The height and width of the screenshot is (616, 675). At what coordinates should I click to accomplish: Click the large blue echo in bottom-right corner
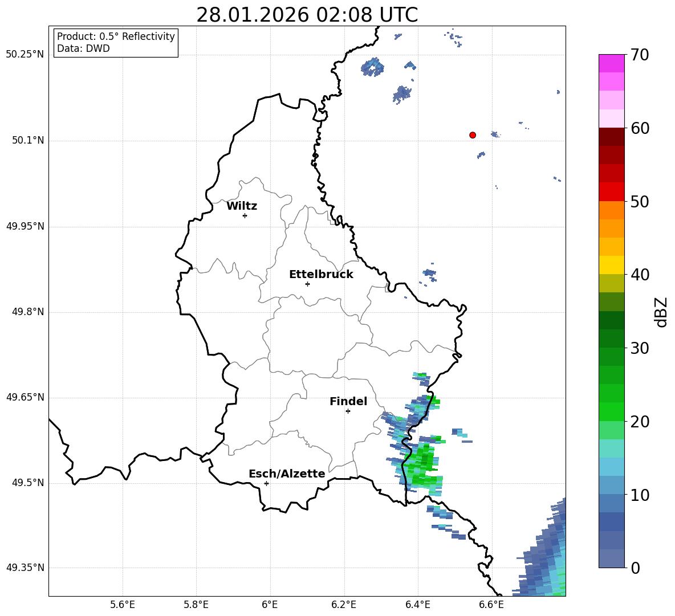point(546,555)
